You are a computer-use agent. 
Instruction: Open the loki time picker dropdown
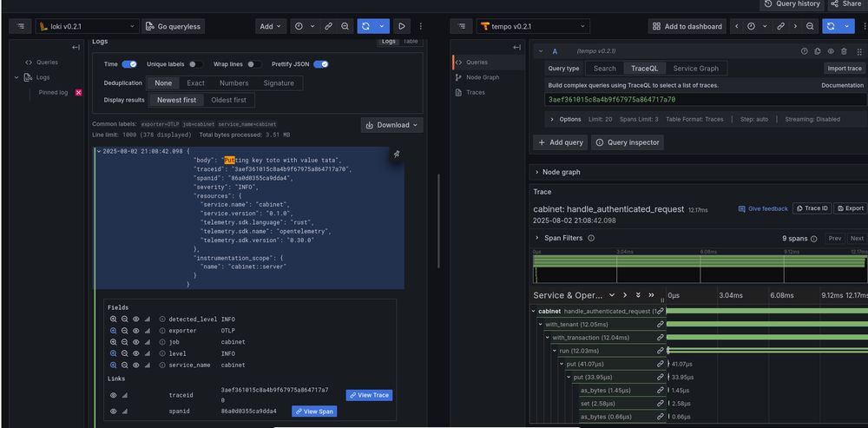(x=305, y=26)
